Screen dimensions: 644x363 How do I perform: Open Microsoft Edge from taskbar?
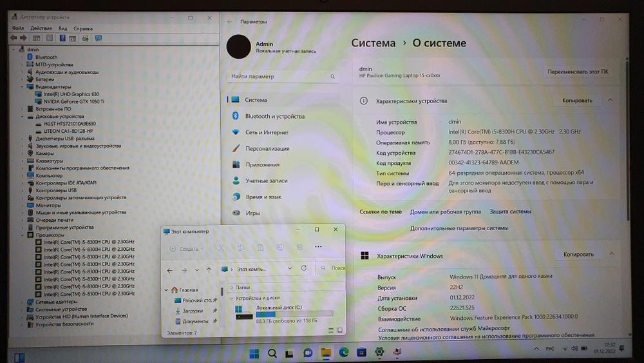[343, 352]
